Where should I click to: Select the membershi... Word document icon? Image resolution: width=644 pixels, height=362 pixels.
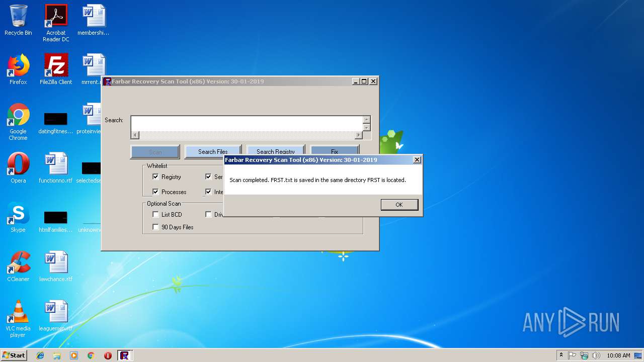click(x=94, y=20)
